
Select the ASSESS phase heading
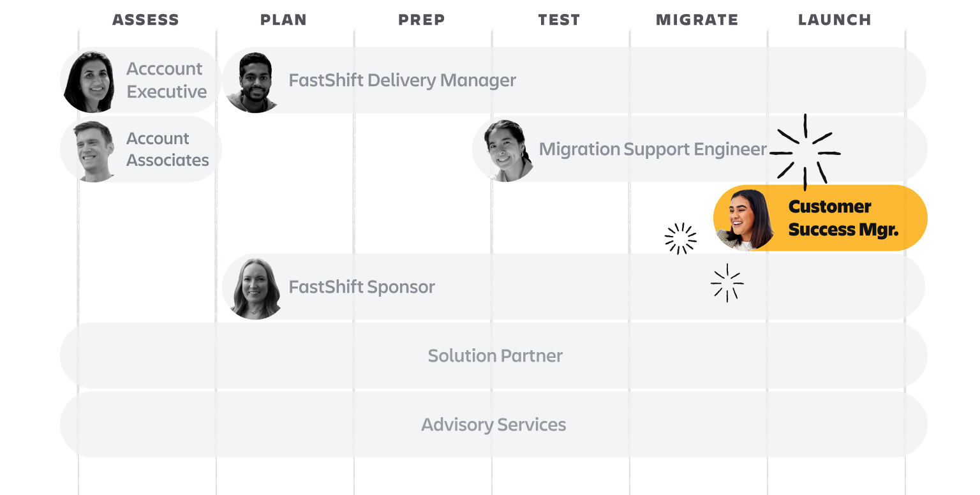(145, 20)
